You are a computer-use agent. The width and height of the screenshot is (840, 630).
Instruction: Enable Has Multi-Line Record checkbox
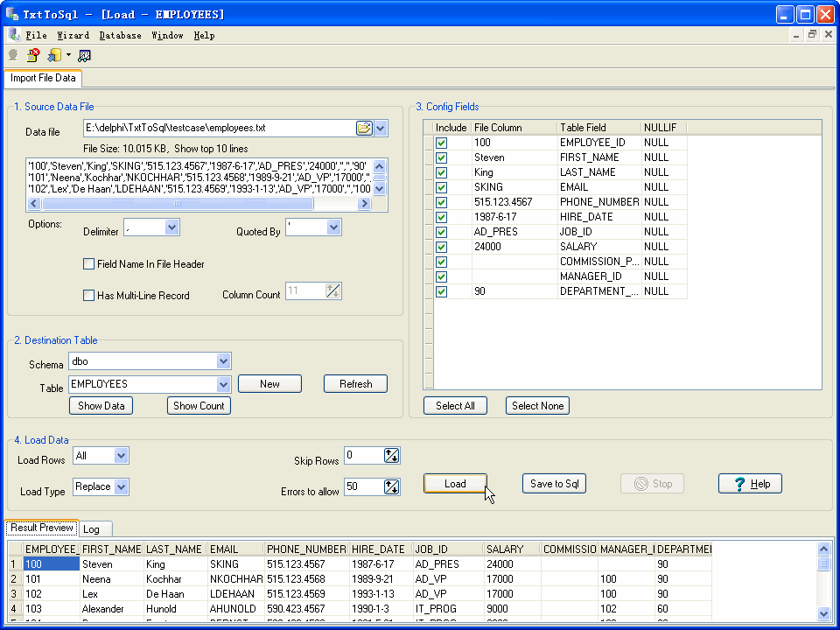(x=89, y=295)
